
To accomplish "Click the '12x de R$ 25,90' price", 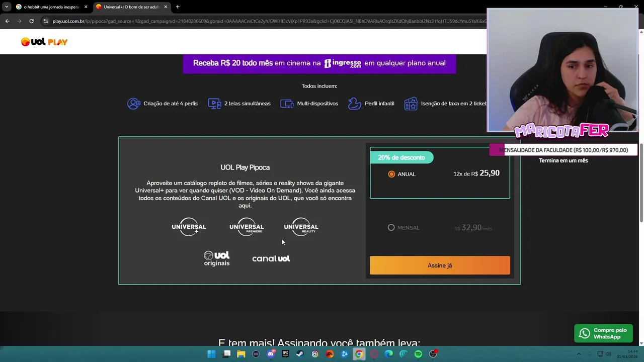I will tap(476, 173).
